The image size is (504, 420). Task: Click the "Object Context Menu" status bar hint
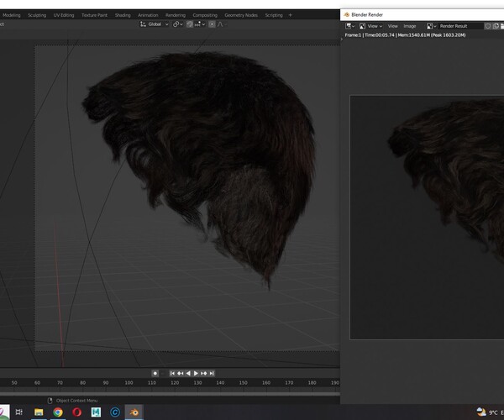tap(76, 401)
